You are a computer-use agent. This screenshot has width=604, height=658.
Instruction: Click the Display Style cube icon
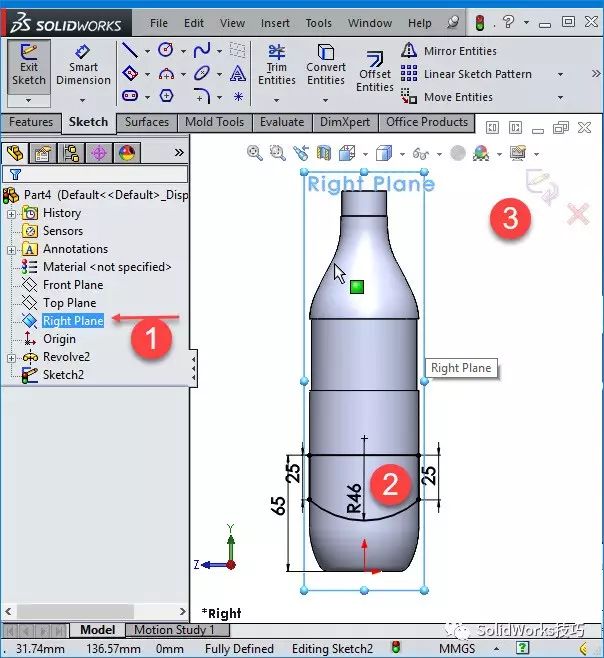384,153
